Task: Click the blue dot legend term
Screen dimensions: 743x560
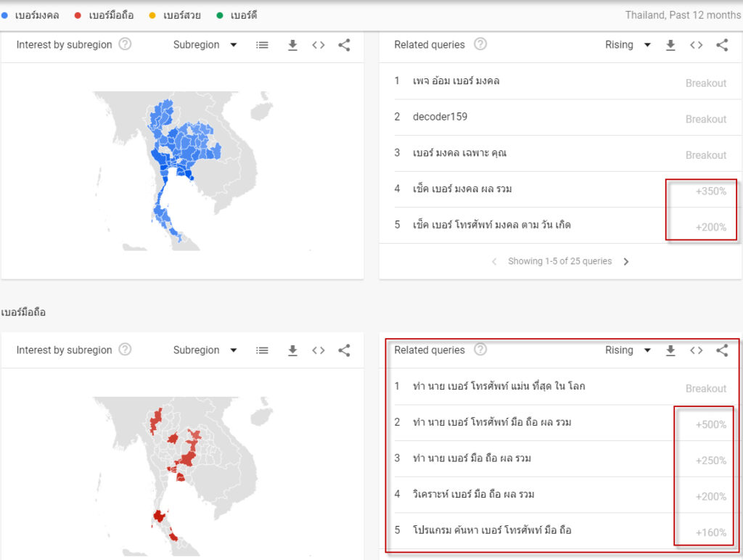Action: [32, 15]
